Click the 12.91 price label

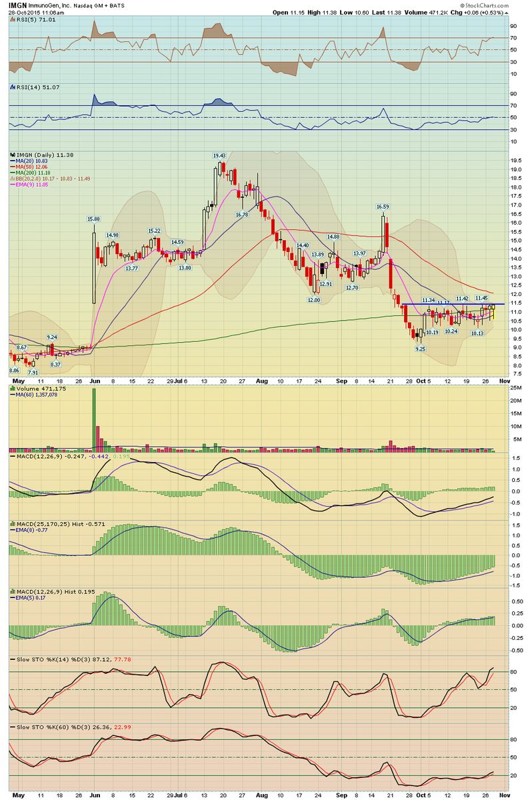(326, 284)
